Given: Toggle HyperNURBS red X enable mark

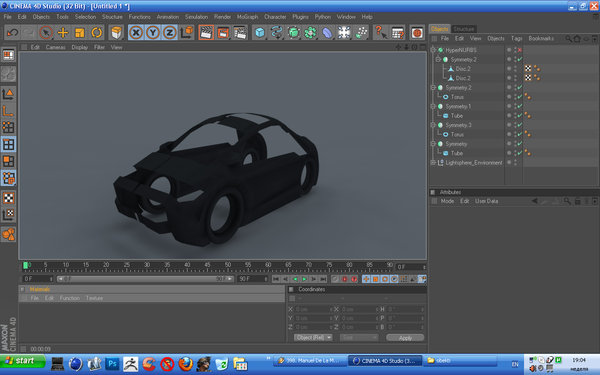Looking at the screenshot, I should 520,50.
